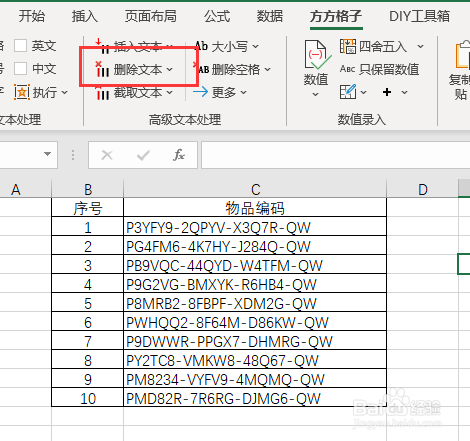Click the 只保留数值 Abc icon
This screenshot has height=441, width=470.
click(x=347, y=69)
